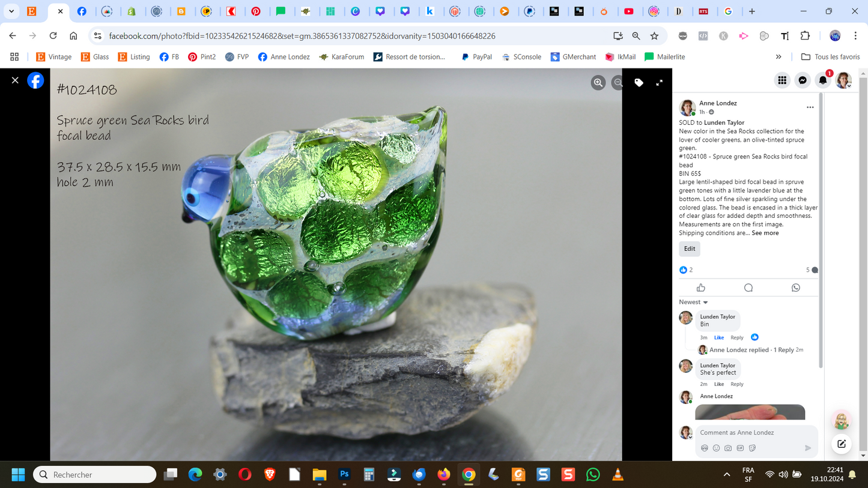
Task: Open Chrome extensions puzzle icon
Action: tap(806, 36)
